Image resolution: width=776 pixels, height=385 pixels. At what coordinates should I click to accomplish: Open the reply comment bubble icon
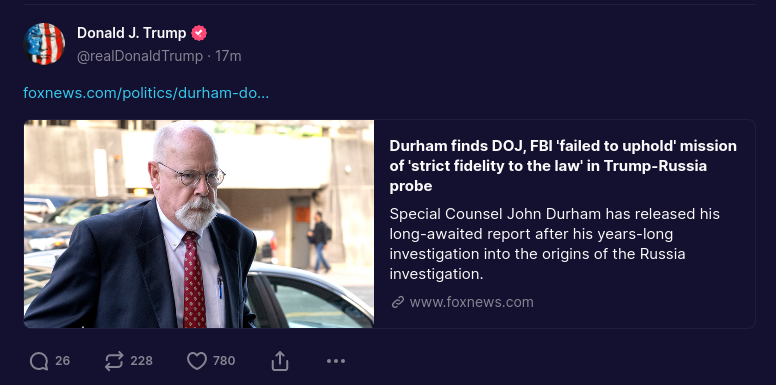(39, 361)
